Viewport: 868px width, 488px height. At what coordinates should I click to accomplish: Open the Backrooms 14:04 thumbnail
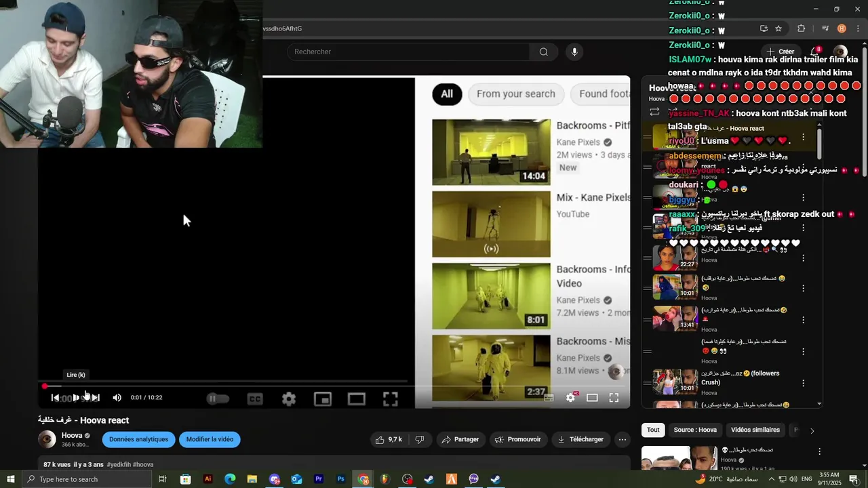click(491, 152)
